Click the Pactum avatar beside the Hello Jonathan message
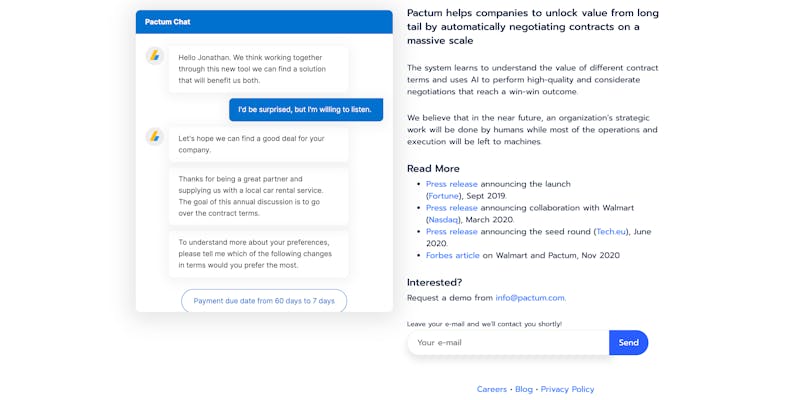Screen dimensions: 800x400 click(x=154, y=56)
